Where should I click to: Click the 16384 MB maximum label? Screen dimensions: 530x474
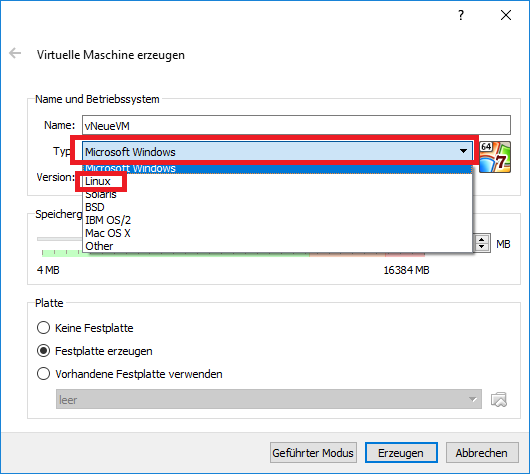406,270
